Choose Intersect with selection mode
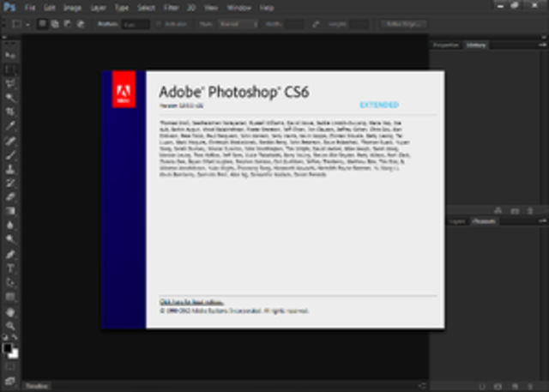Screen dimensions: 549x392 (81, 24)
